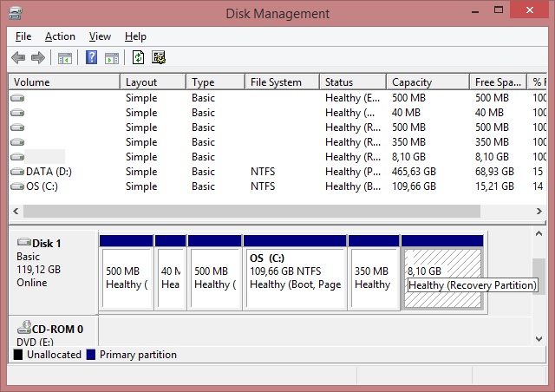Click the Back arrow in the toolbar
Screen dimensions: 555x392
click(18, 58)
